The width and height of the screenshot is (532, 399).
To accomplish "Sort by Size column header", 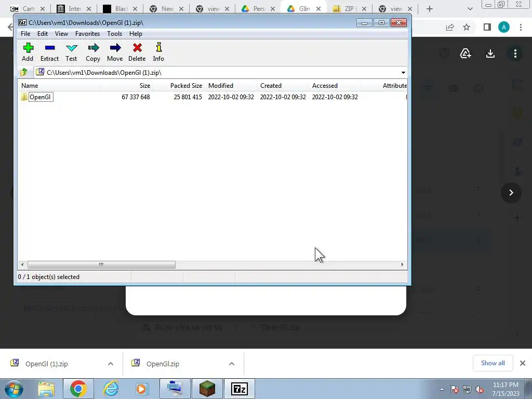I will pyautogui.click(x=127, y=86).
